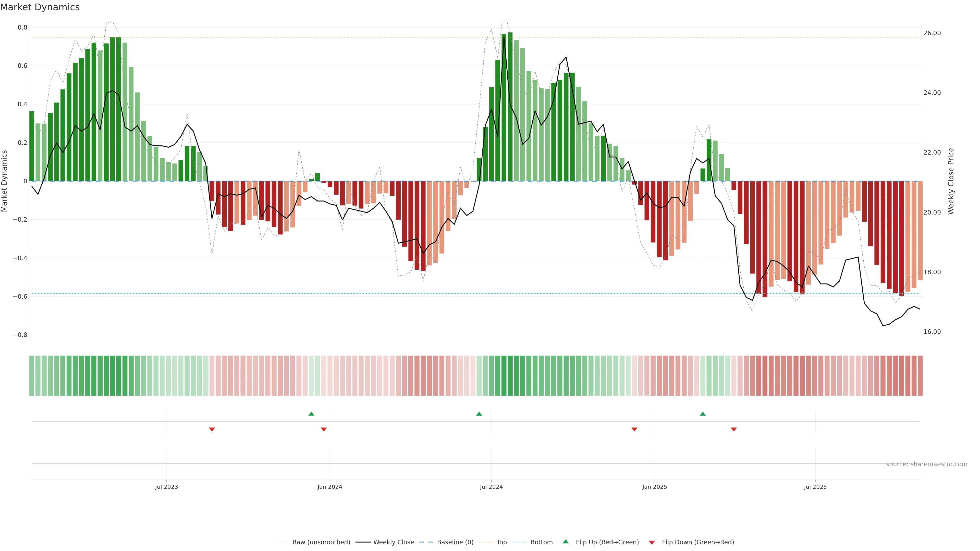Screen dimensions: 980x551
Task: Toggle the Bottom legend entry
Action: [x=541, y=542]
